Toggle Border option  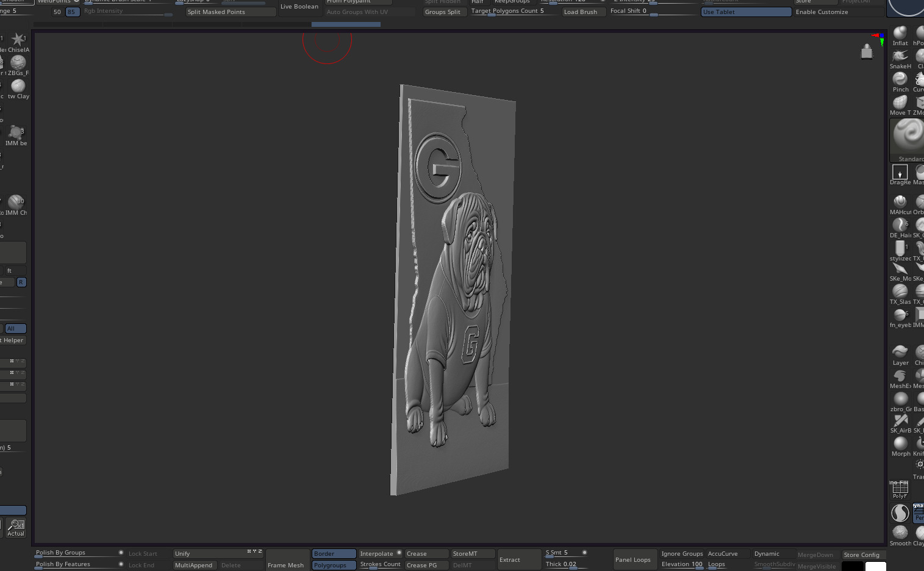(x=334, y=554)
